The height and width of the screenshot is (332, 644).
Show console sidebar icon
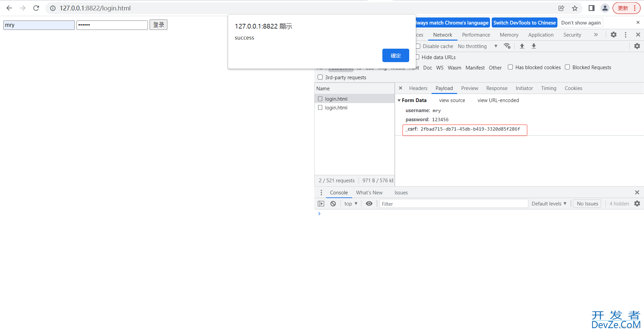click(x=321, y=203)
